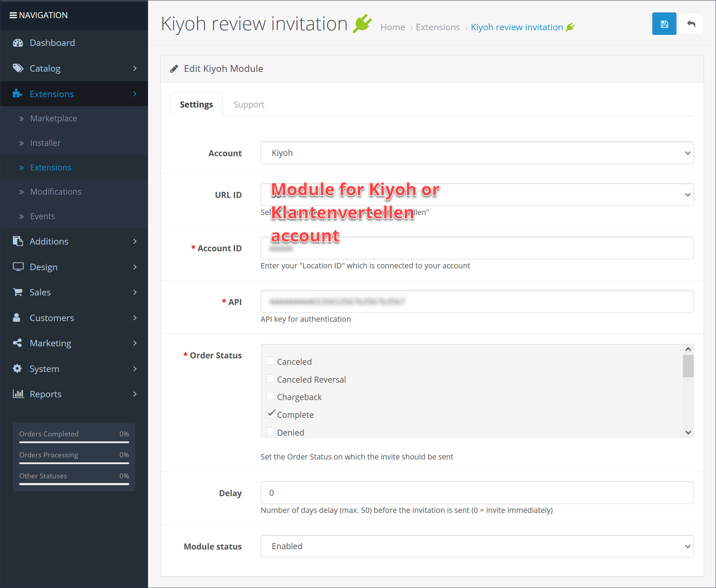This screenshot has height=588, width=716.
Task: Click the Orders Processing progress bar
Action: tap(74, 463)
